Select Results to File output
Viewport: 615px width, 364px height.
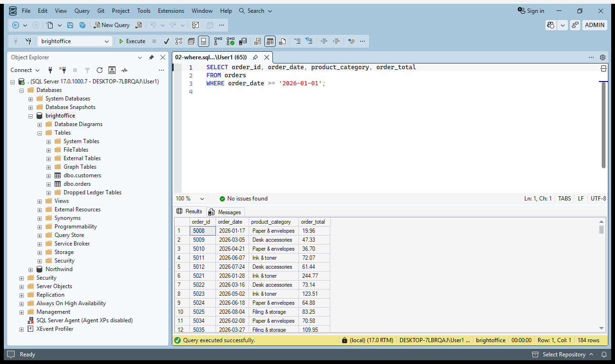click(x=282, y=41)
